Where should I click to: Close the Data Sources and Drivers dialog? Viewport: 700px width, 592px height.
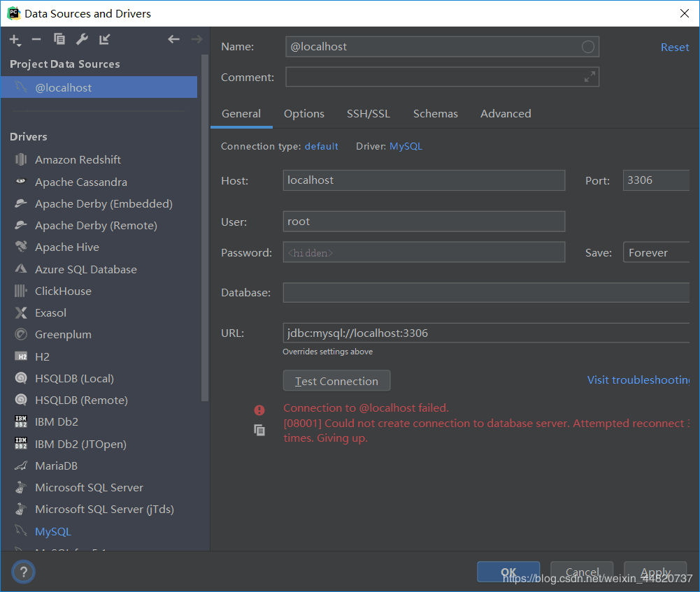(685, 13)
